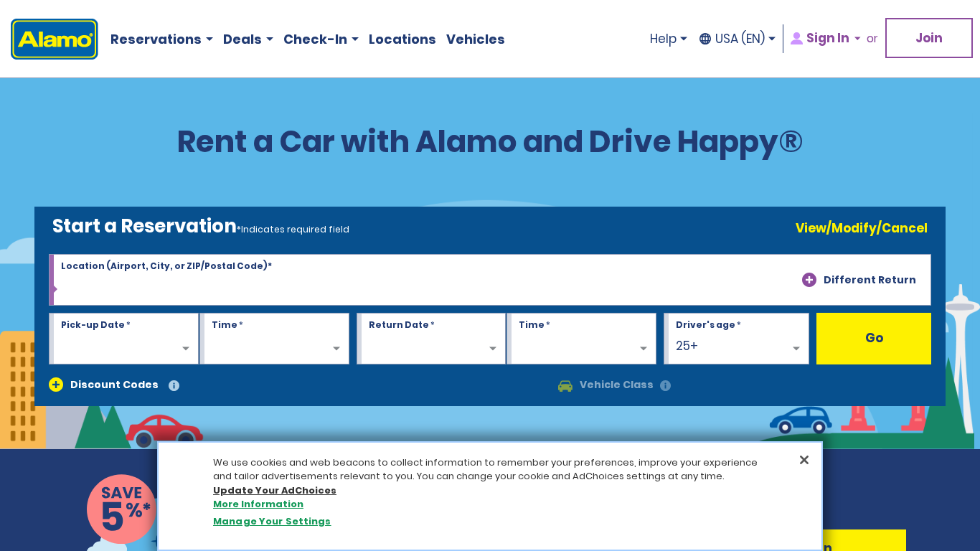980x551 pixels.
Task: Open the Deals menu
Action: click(248, 39)
